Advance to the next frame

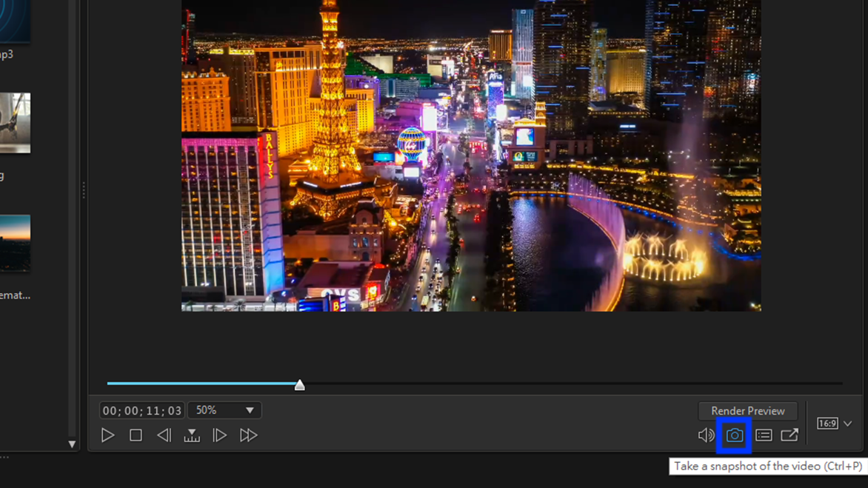220,435
